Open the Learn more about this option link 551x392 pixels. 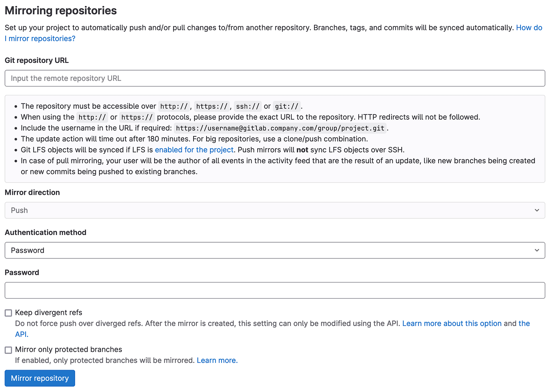coord(452,323)
